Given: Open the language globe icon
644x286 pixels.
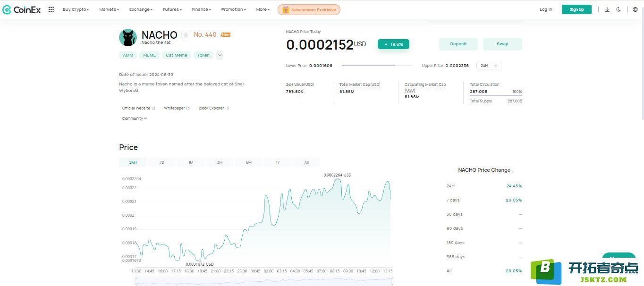Looking at the screenshot, I should [635, 9].
